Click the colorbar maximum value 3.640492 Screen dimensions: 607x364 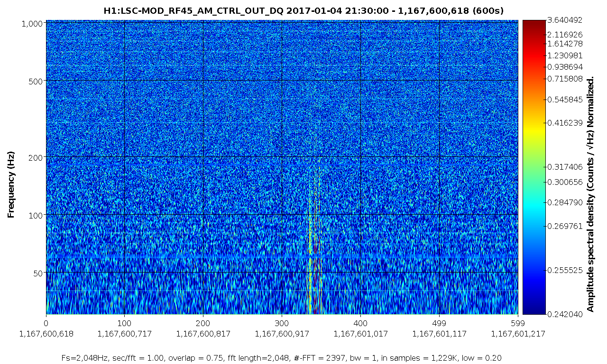click(564, 20)
